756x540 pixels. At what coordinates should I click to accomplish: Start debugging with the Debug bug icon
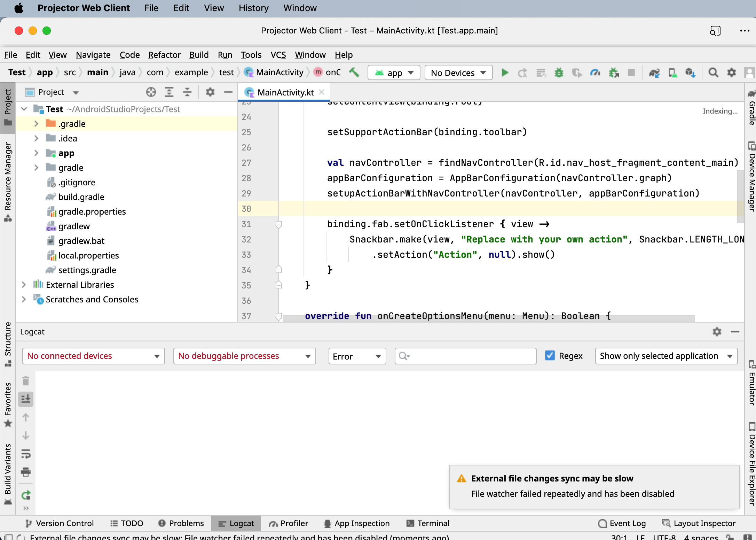tap(559, 72)
